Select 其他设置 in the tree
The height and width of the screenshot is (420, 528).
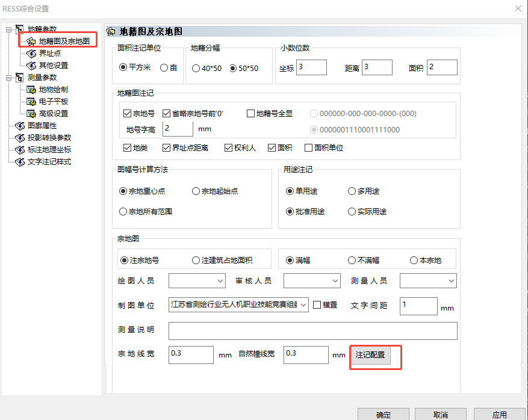[54, 66]
